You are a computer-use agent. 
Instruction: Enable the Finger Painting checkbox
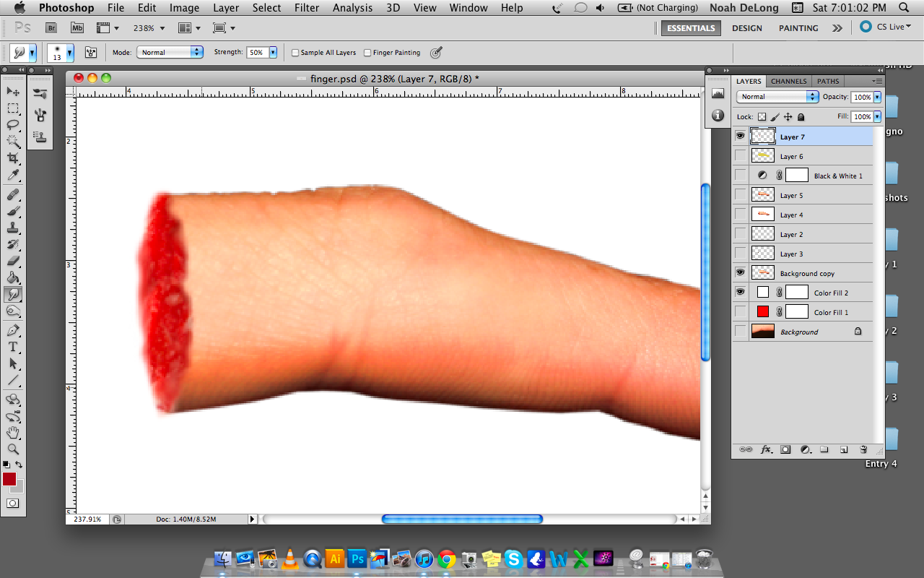pyautogui.click(x=367, y=53)
